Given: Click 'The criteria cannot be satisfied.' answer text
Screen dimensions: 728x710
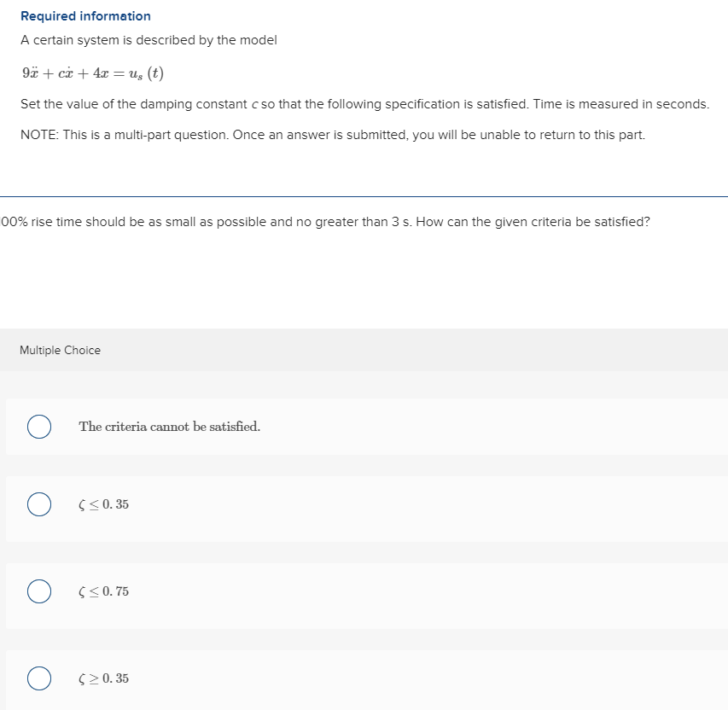Looking at the screenshot, I should coord(170,427).
